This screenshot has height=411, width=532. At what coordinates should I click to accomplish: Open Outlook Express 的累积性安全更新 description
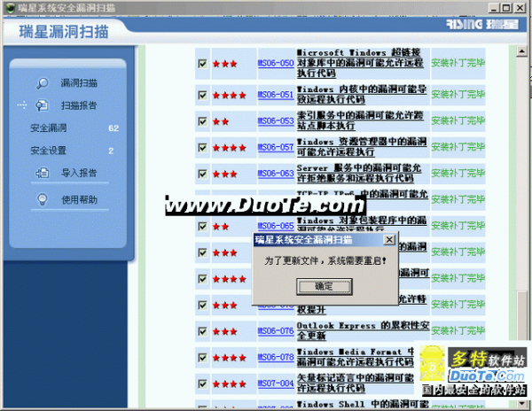(363, 330)
